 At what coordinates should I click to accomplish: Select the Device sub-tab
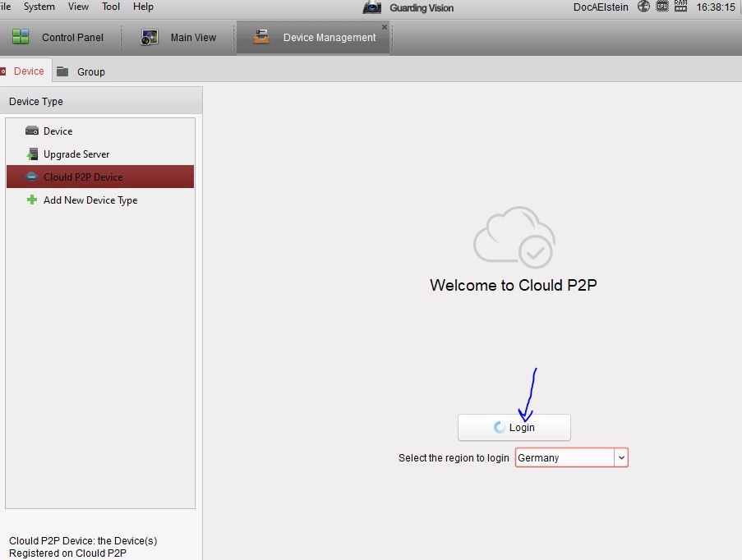tap(25, 71)
